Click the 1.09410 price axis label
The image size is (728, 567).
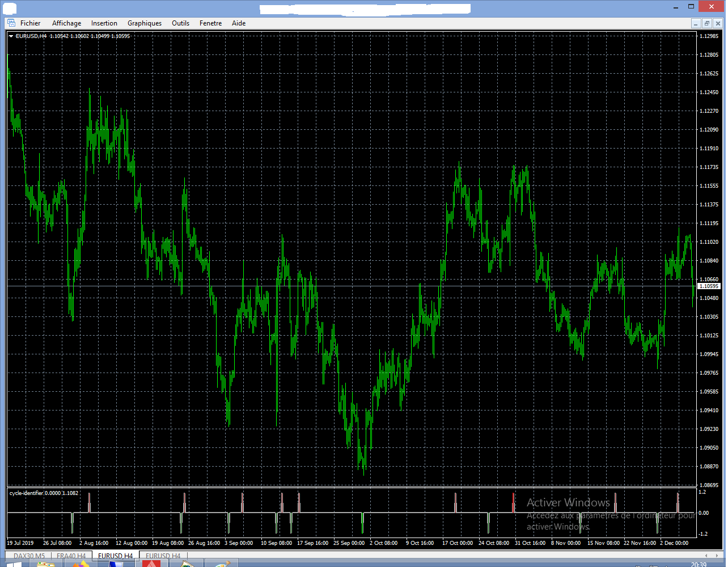(x=709, y=411)
